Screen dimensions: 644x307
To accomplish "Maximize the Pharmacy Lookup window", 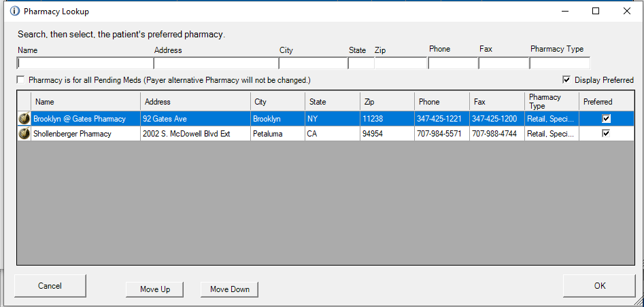I will point(596,11).
